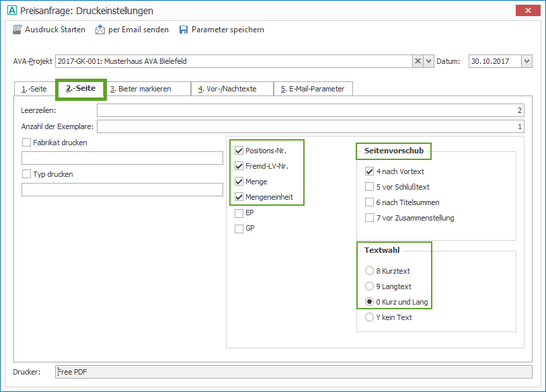The image size is (546, 392).
Task: Click the Leerzeilen input field
Action: [x=310, y=110]
